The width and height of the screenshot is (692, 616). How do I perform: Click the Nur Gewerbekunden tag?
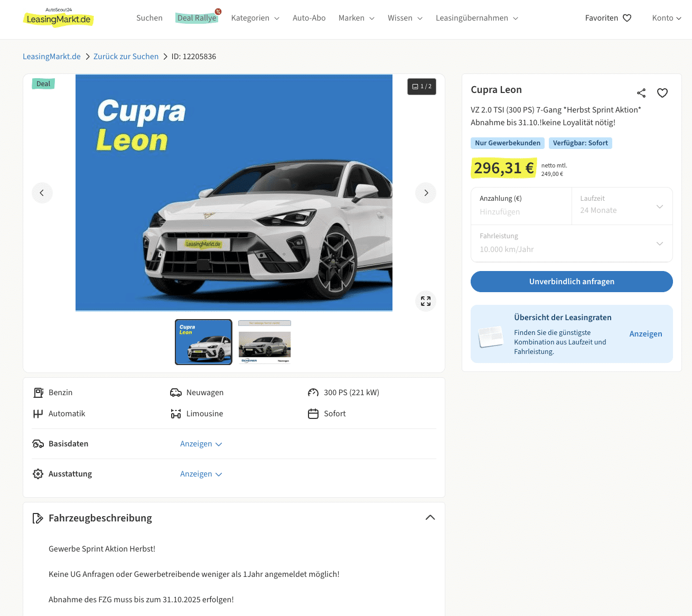click(508, 143)
